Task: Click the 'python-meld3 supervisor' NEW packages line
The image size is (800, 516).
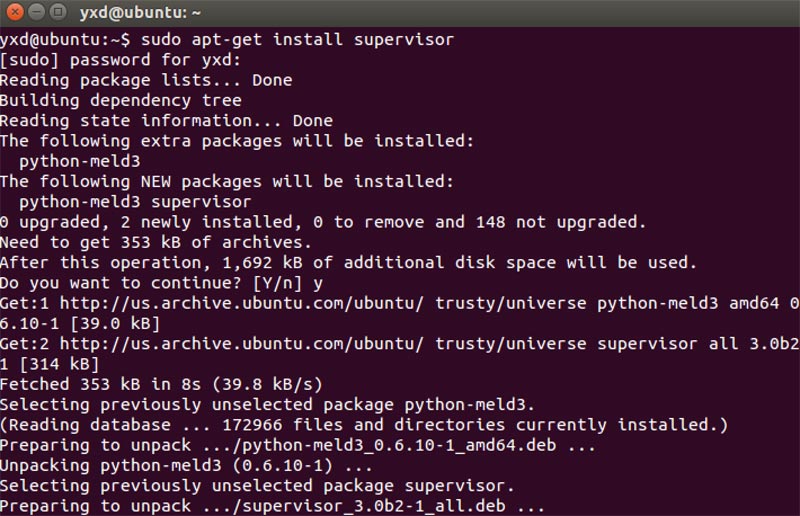Action: 135,202
